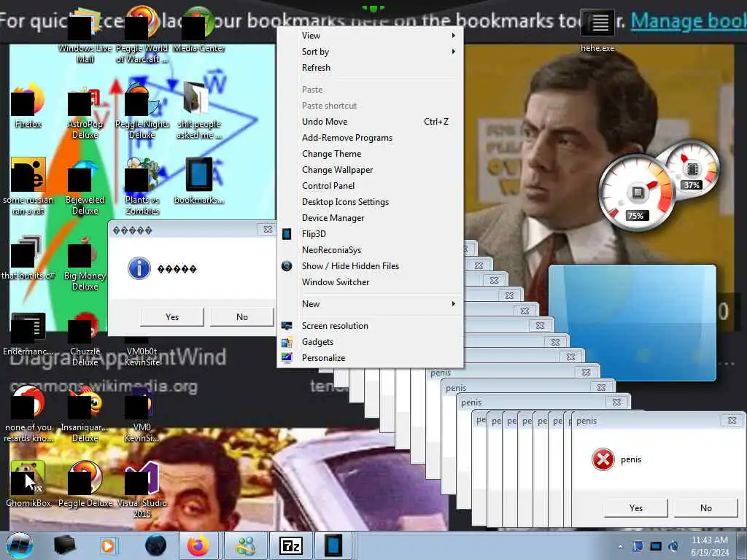Open Firefox from the taskbar

pyautogui.click(x=198, y=545)
